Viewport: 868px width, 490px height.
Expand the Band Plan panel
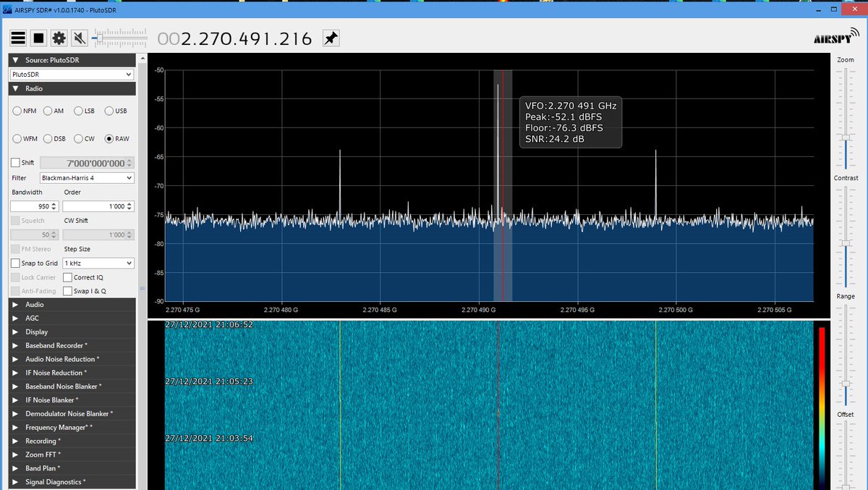(x=72, y=468)
